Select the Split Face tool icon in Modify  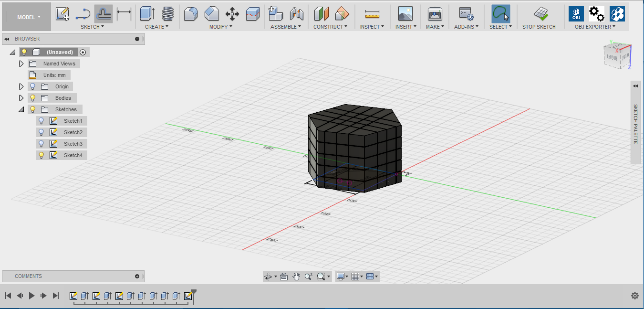click(x=253, y=14)
